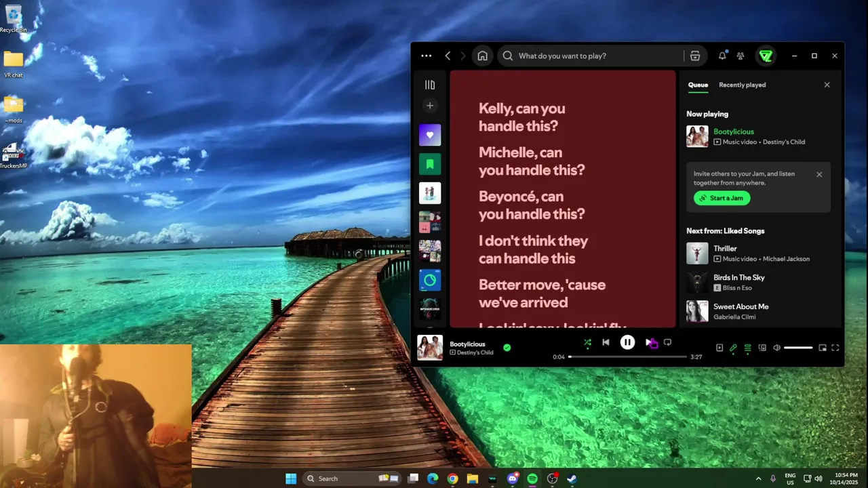
Task: Click the song progress bar
Action: coord(627,357)
